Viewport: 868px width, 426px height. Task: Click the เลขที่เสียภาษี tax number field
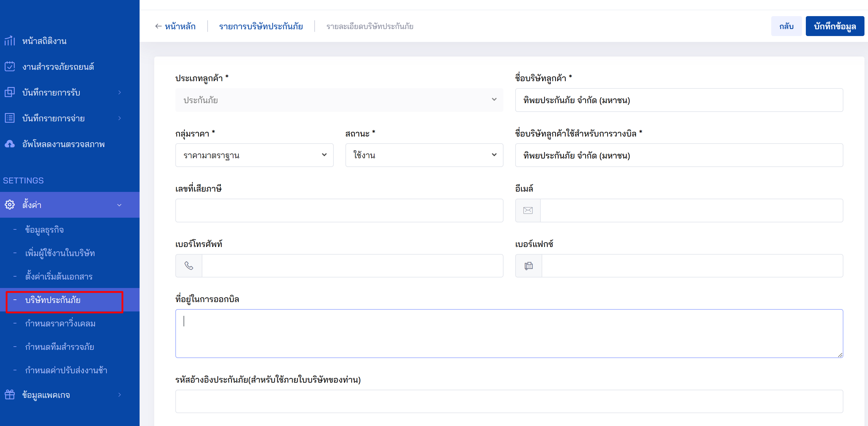(339, 210)
